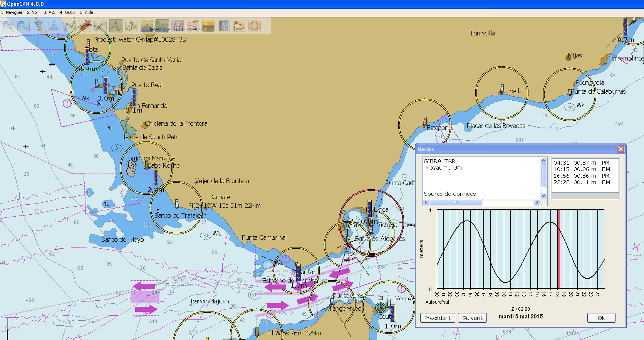
Task: Open settings with the wrench icon
Action: point(100,26)
